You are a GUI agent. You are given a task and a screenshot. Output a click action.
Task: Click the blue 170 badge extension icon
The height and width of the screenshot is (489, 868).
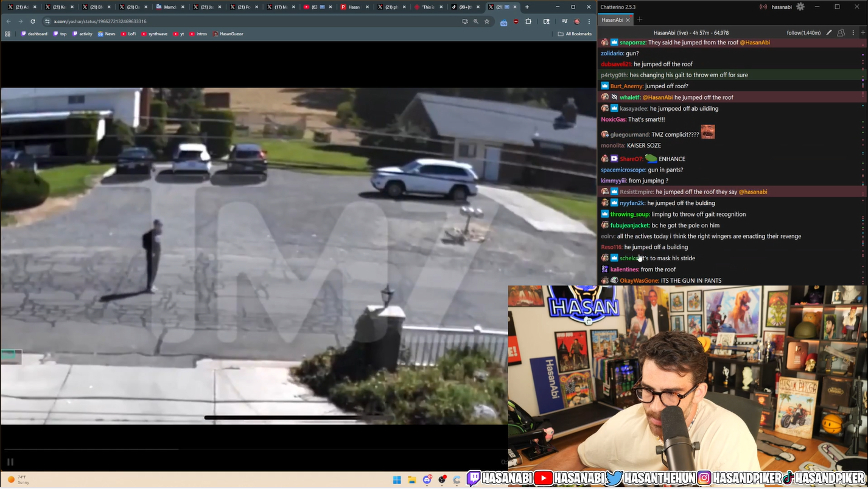(x=503, y=22)
